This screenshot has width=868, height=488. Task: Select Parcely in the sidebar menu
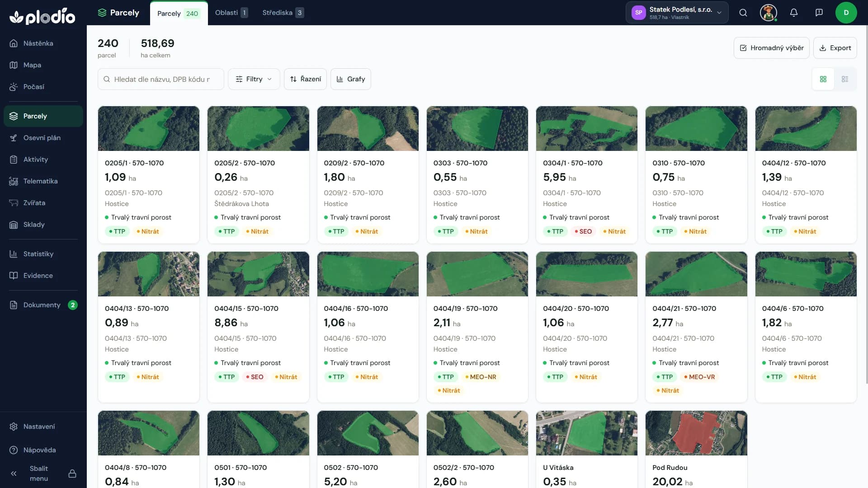pyautogui.click(x=43, y=116)
